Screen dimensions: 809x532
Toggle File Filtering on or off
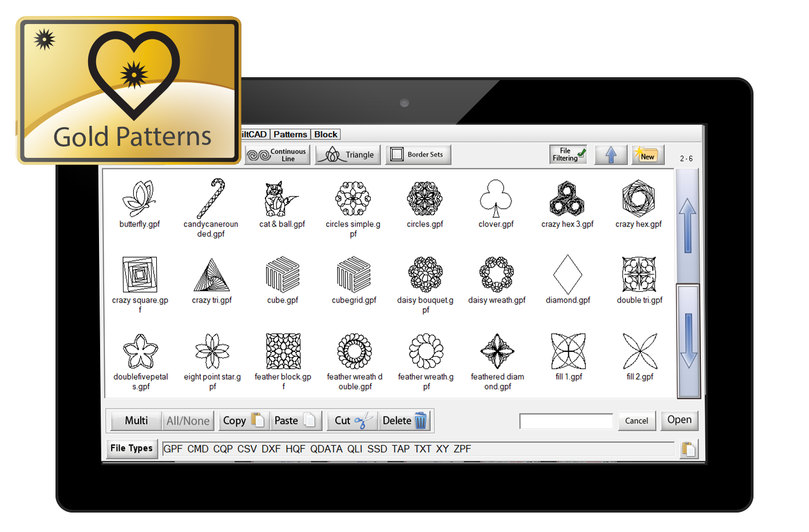568,154
